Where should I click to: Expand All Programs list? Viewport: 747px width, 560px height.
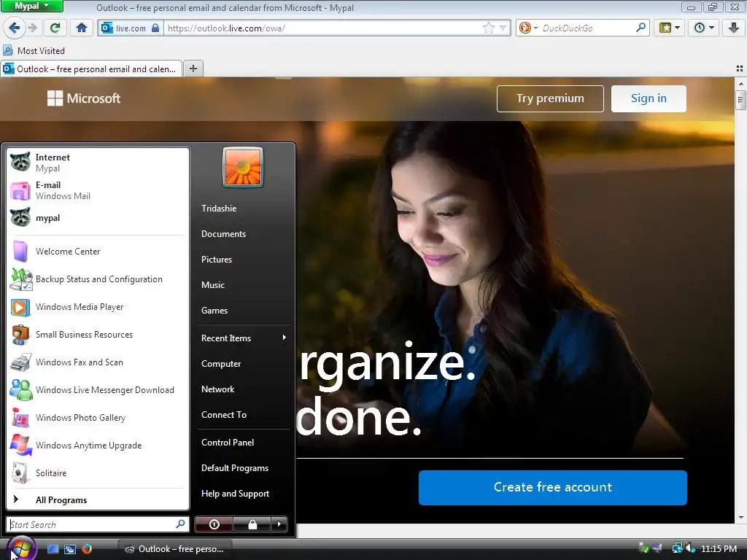97,499
